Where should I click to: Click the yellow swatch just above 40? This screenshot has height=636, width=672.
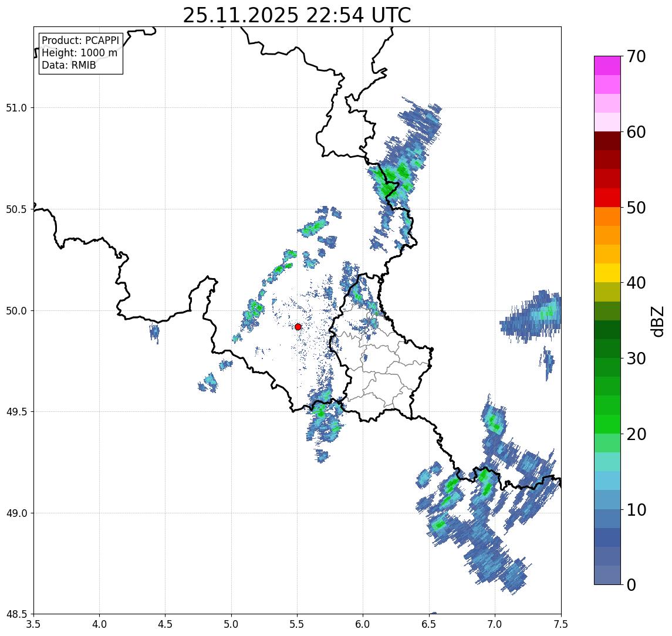(607, 273)
